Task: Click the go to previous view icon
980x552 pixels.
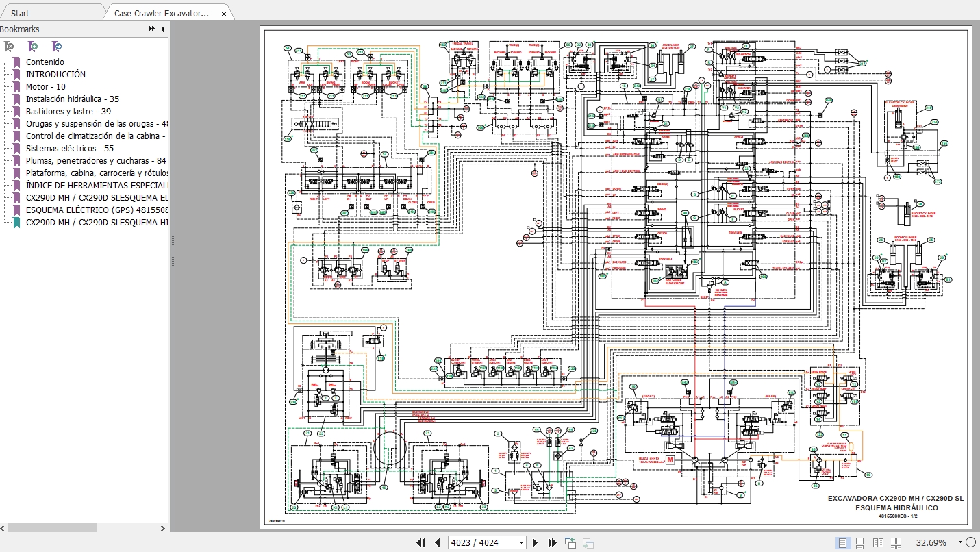Action: (x=570, y=543)
